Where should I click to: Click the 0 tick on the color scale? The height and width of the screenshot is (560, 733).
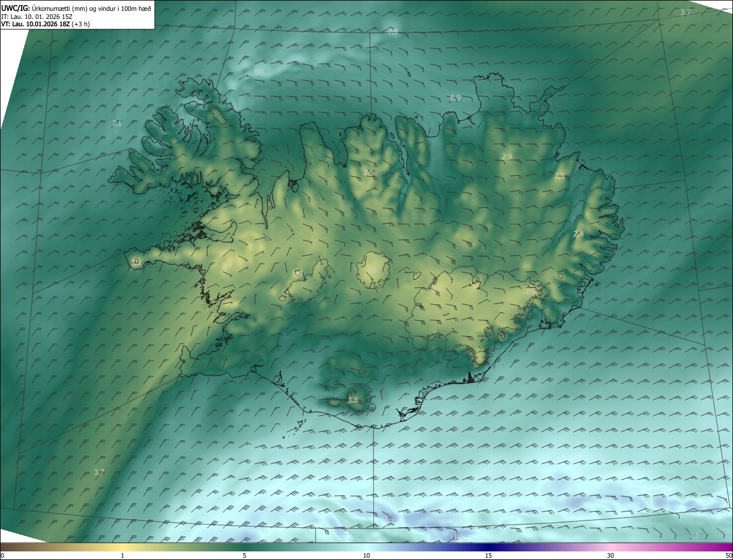[x=2, y=555]
